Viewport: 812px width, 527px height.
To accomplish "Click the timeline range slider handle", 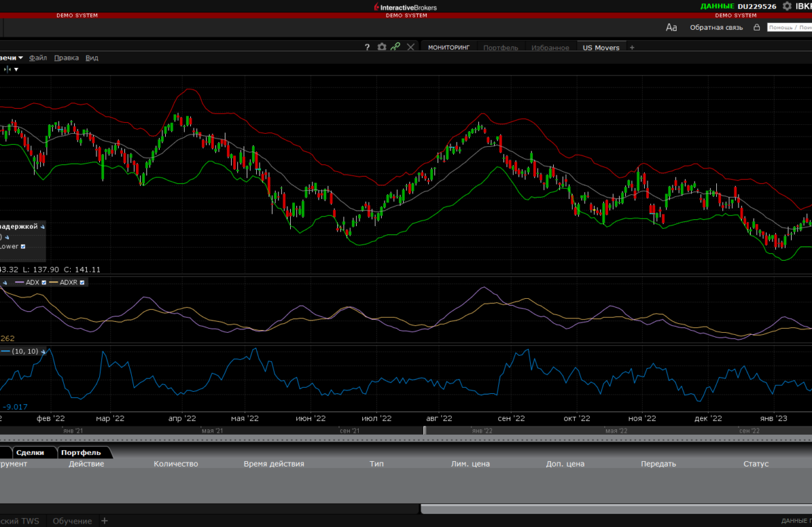I will 425,431.
